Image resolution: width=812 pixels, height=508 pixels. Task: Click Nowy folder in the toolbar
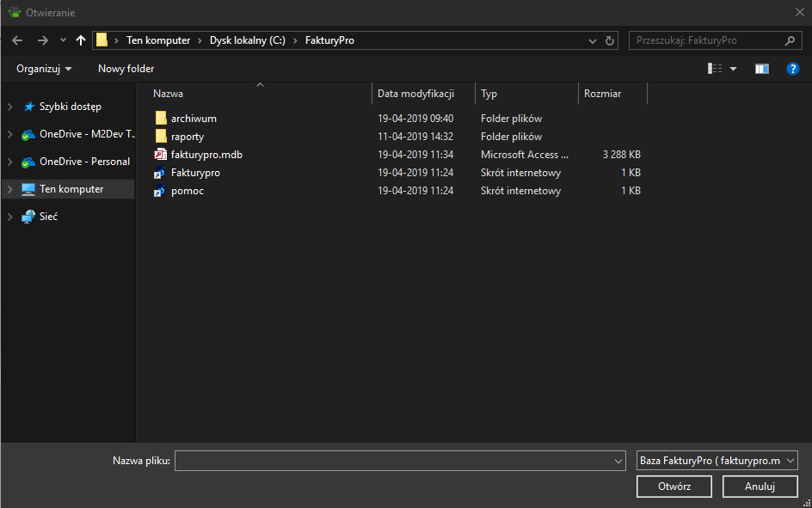click(x=126, y=69)
